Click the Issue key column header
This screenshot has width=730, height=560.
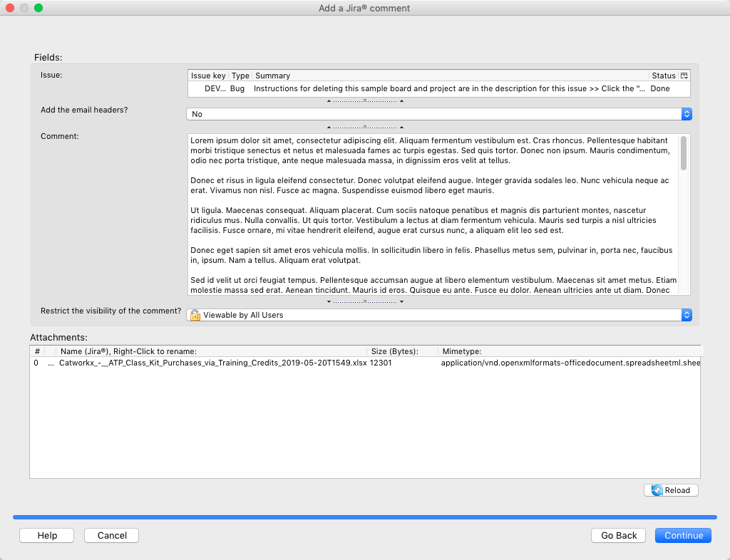[x=208, y=76]
